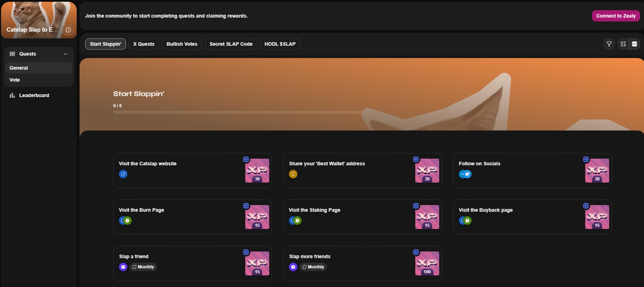Switch to the HODL $SLAP tab

tap(280, 44)
